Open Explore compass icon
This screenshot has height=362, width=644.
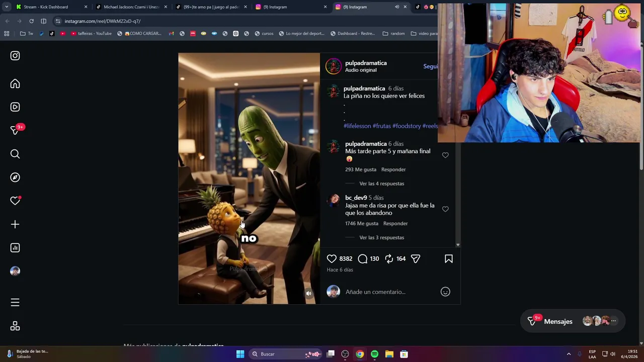pos(15,177)
